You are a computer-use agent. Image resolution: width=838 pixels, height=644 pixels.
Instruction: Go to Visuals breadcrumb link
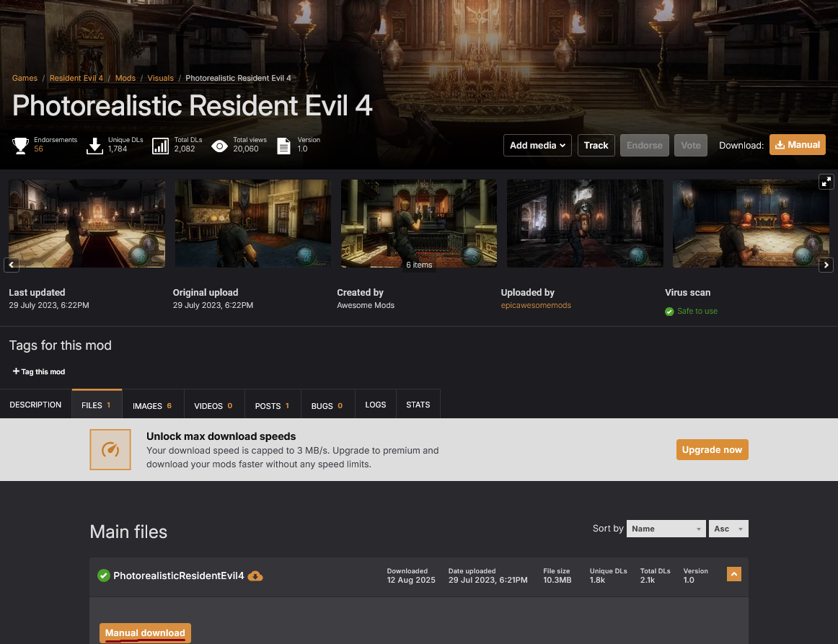coord(160,78)
